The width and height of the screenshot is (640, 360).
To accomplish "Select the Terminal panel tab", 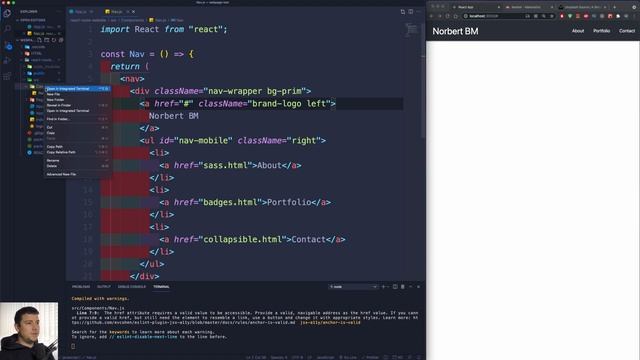I will coord(161,287).
